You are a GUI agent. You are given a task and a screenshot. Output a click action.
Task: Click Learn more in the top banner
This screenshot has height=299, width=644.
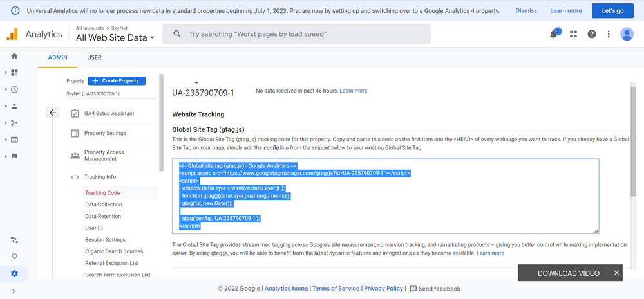point(566,11)
